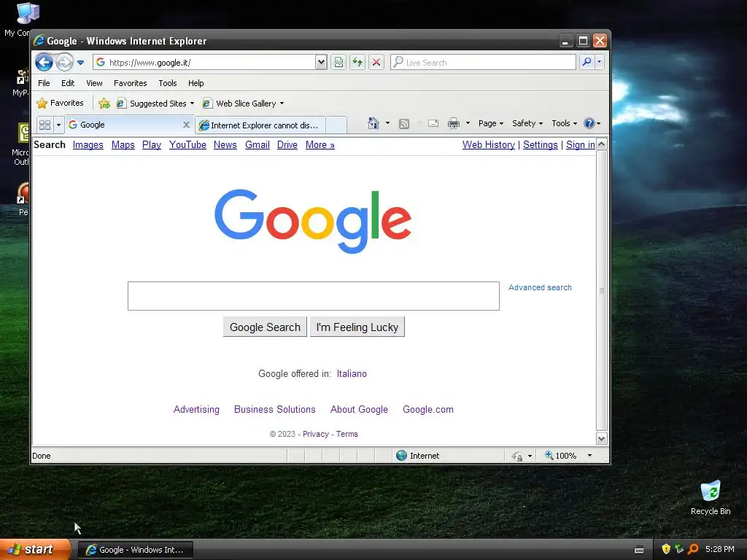Open the Favorites menu in menu bar

[x=130, y=83]
